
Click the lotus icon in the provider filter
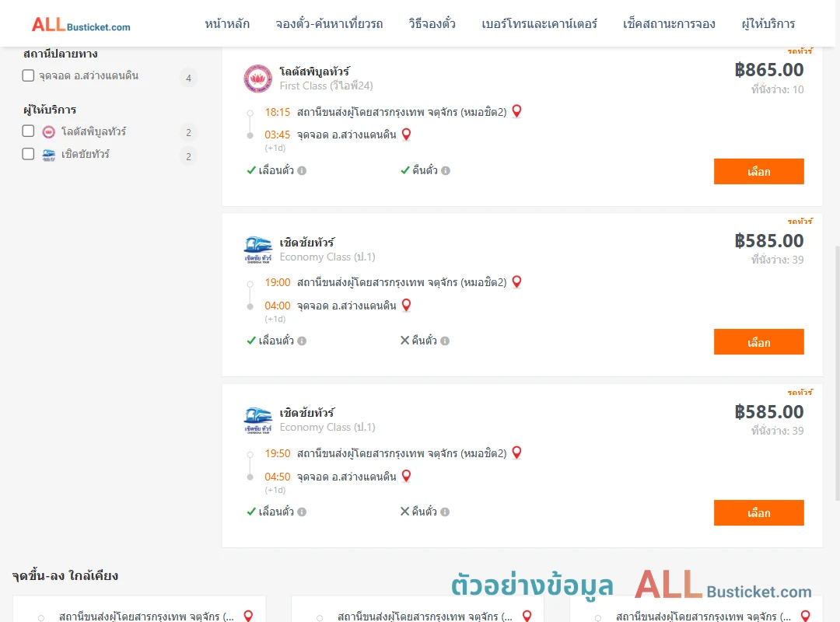[49, 132]
